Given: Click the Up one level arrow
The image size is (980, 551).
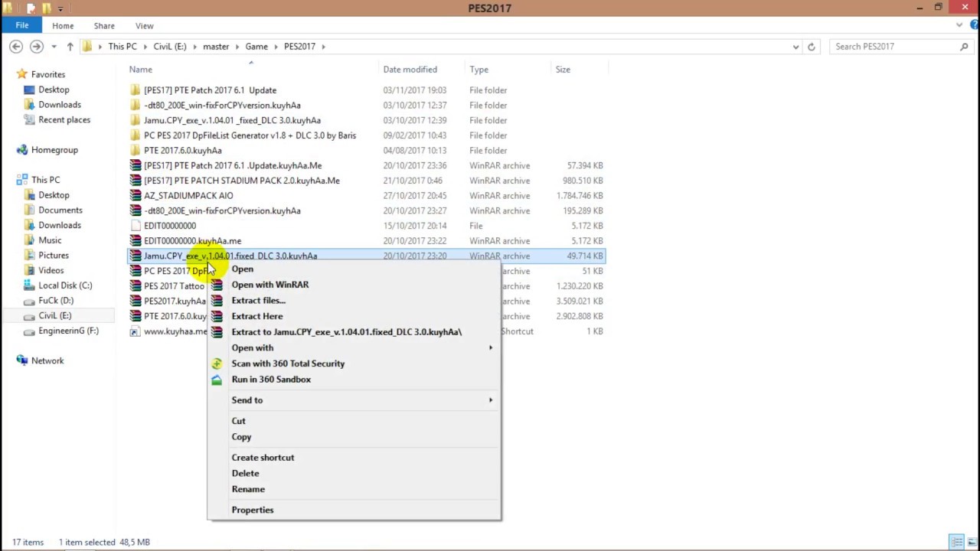Looking at the screenshot, I should 70,47.
